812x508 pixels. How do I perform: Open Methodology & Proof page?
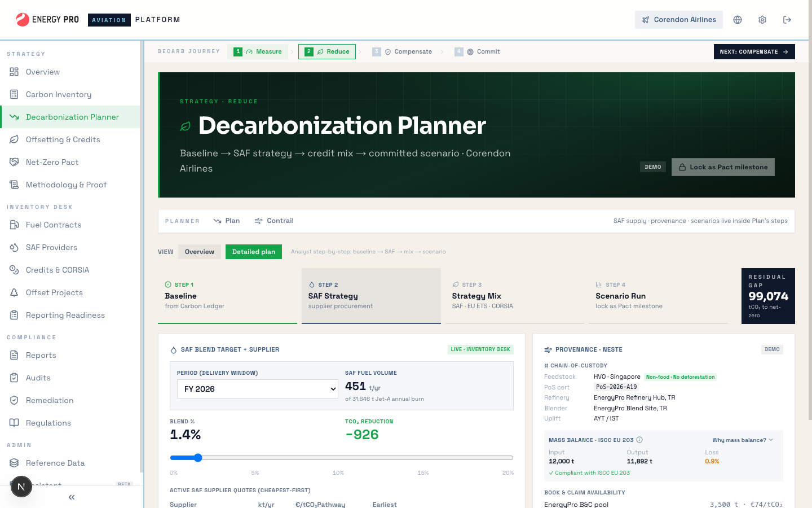tap(70, 185)
